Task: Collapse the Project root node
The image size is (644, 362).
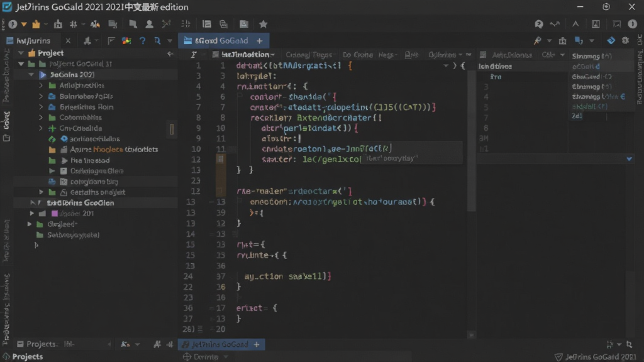Action: pos(21,53)
